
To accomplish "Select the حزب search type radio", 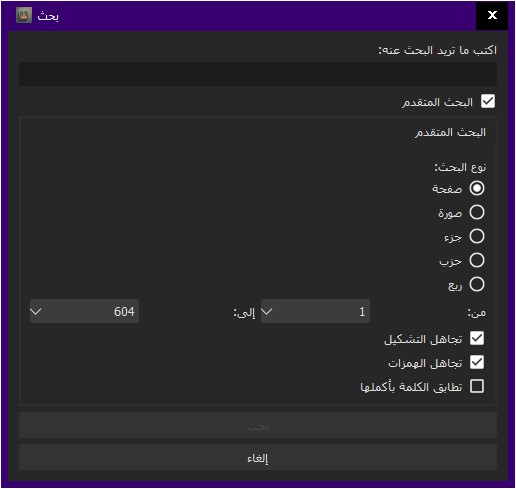I will click(x=477, y=260).
